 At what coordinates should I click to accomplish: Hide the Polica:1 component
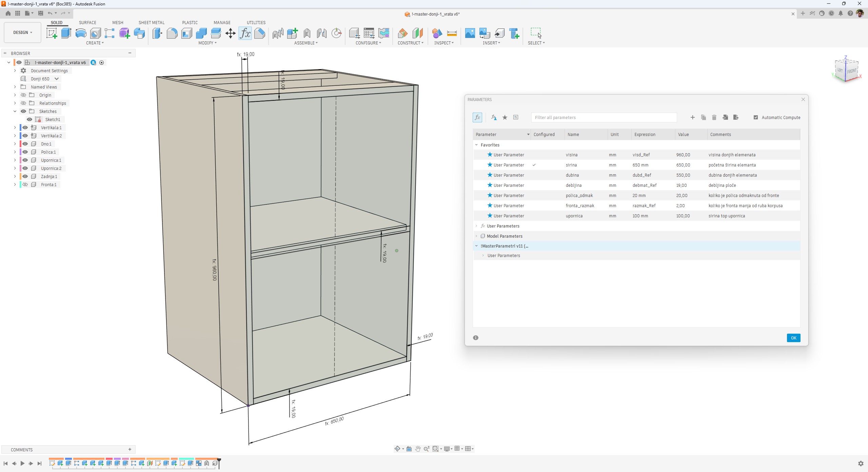click(25, 152)
